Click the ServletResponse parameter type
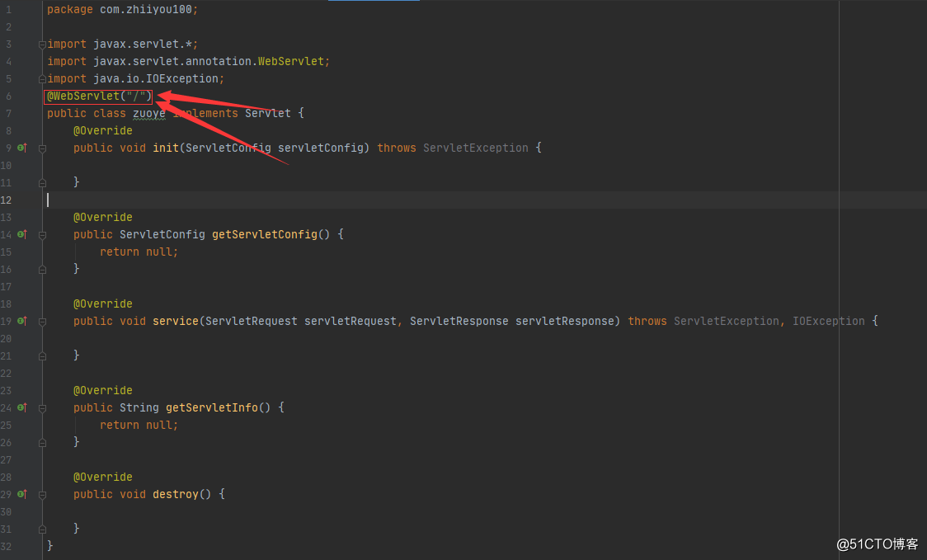 click(x=459, y=321)
